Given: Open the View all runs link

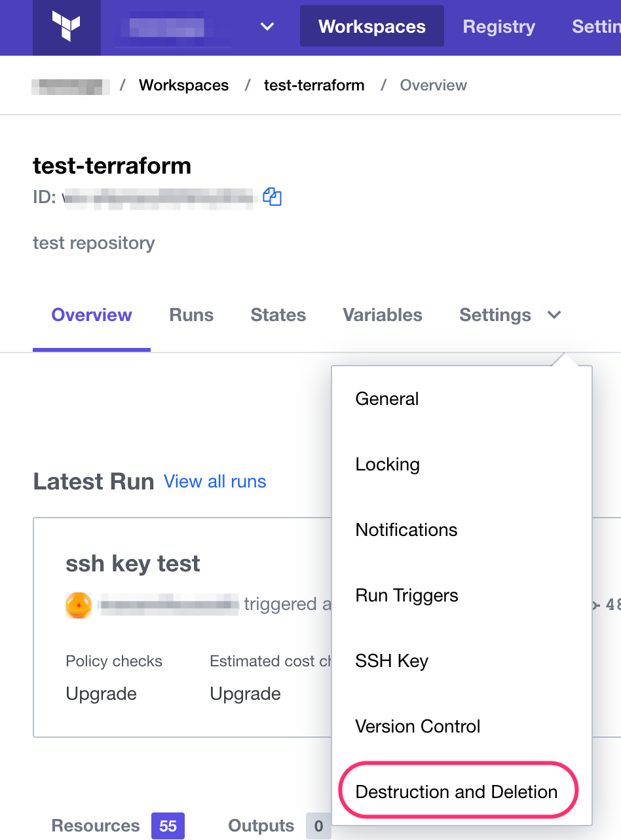Looking at the screenshot, I should tap(215, 482).
